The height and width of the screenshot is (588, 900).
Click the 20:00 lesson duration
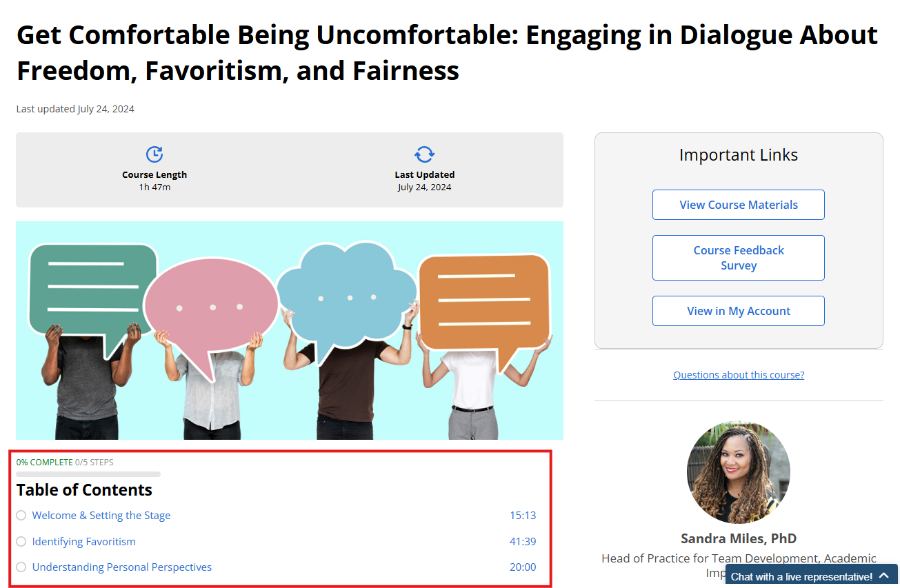click(523, 567)
